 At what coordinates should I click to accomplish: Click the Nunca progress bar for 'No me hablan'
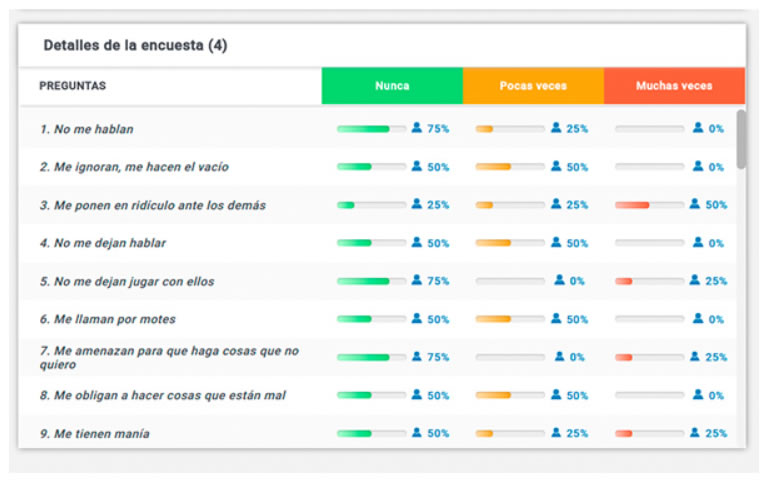(x=371, y=129)
